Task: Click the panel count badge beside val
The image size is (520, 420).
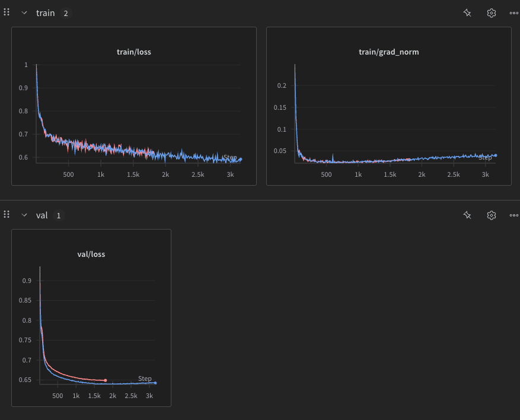Action: pos(58,215)
